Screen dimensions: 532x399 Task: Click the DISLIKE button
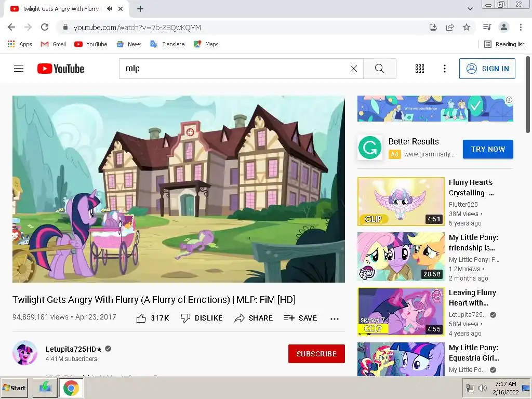tap(202, 318)
